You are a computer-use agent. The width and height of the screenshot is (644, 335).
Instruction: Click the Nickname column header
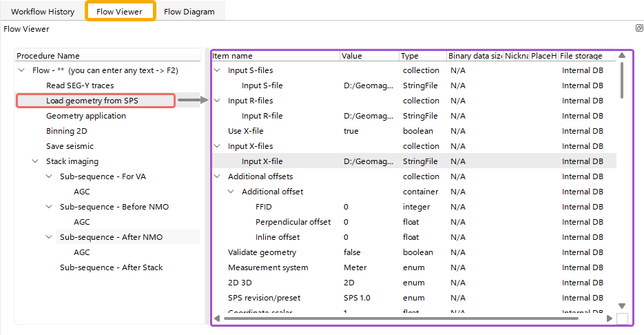pyautogui.click(x=516, y=56)
